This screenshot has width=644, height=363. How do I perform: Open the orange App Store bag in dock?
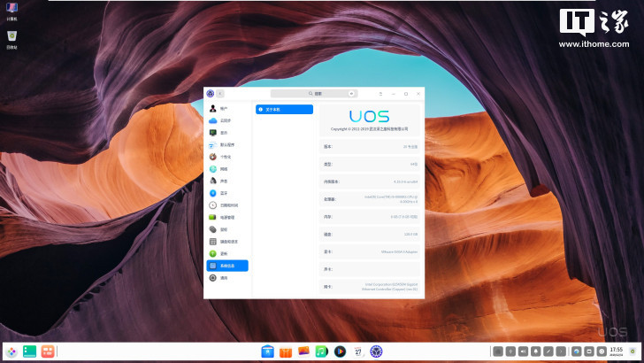286,351
